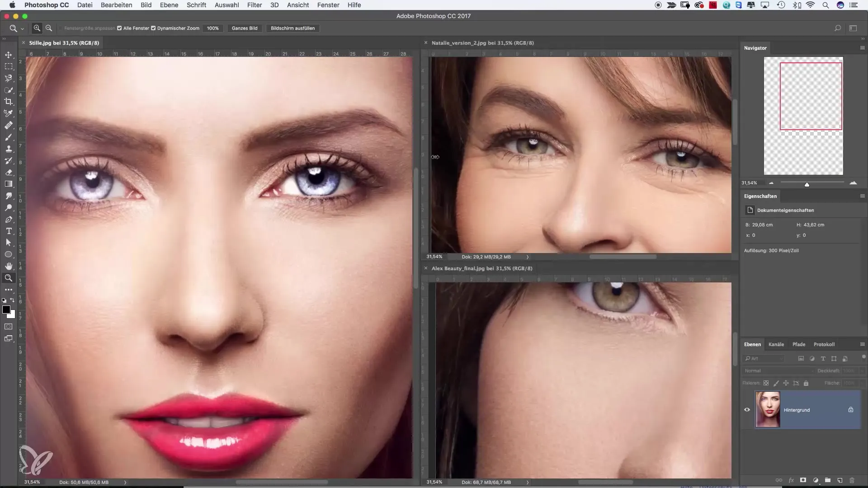Select the History Brush tool

[x=9, y=160]
